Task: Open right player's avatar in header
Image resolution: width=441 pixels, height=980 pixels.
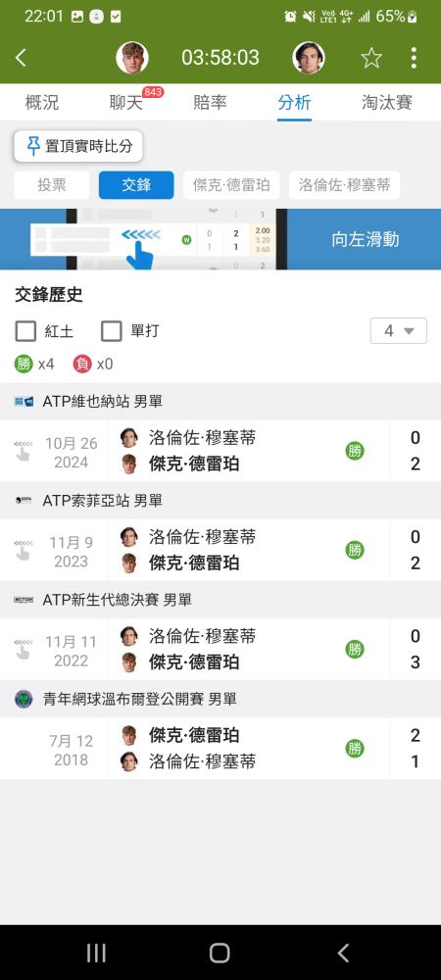Action: click(x=309, y=58)
